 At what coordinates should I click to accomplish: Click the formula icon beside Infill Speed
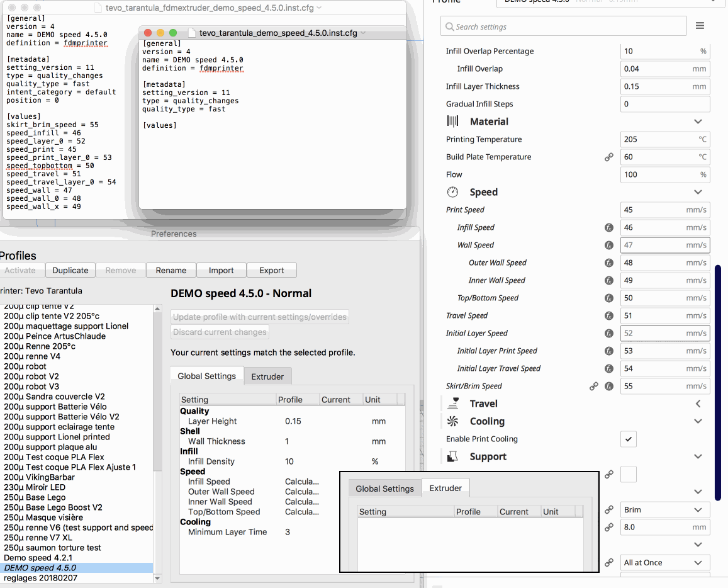(608, 228)
